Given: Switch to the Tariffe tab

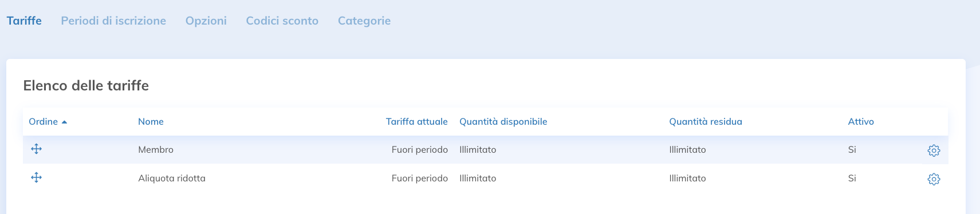Looking at the screenshot, I should (24, 21).
